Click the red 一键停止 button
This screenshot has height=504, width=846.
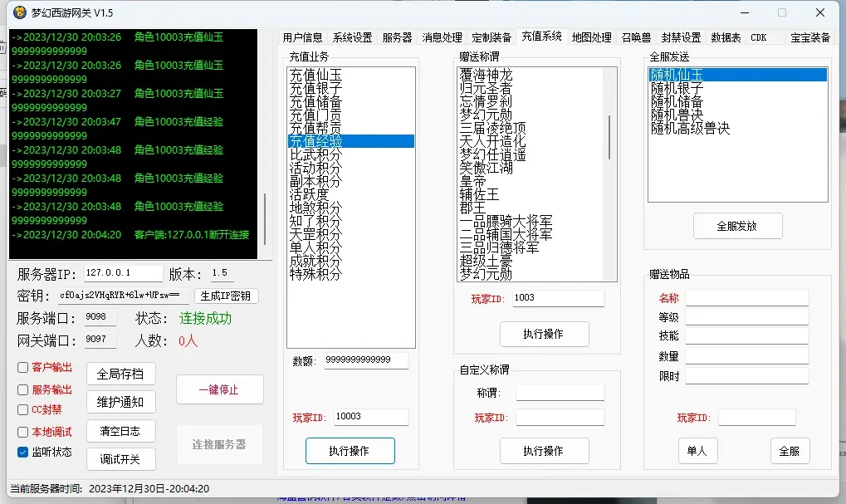click(219, 389)
